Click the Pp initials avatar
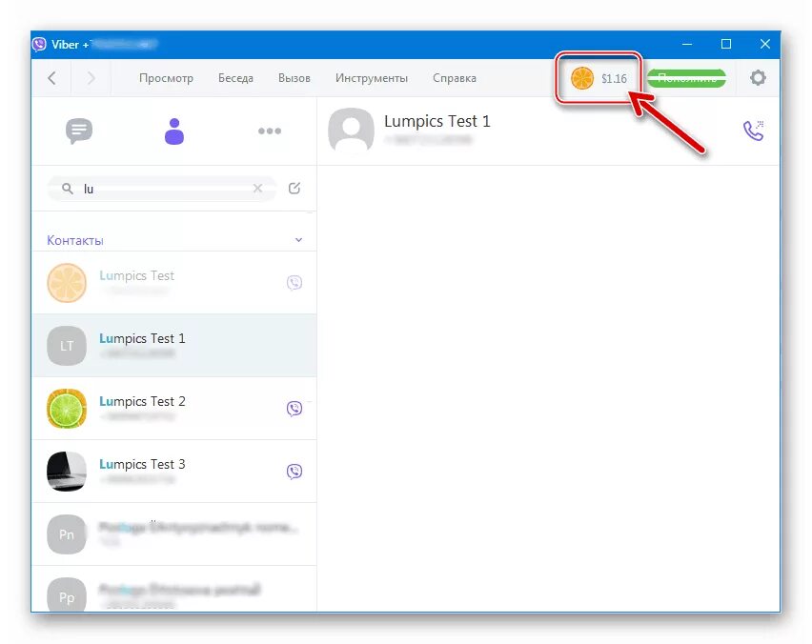Screen dimensions: 812x644 [x=67, y=595]
